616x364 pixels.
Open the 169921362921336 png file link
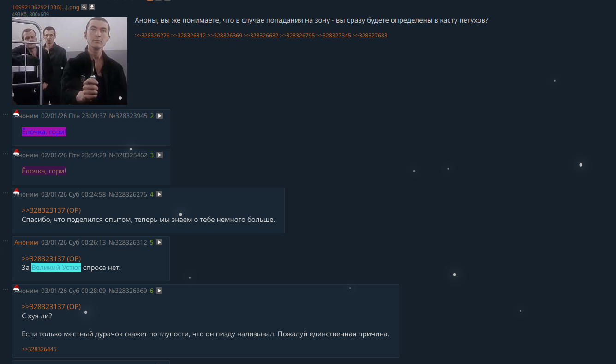[46, 7]
